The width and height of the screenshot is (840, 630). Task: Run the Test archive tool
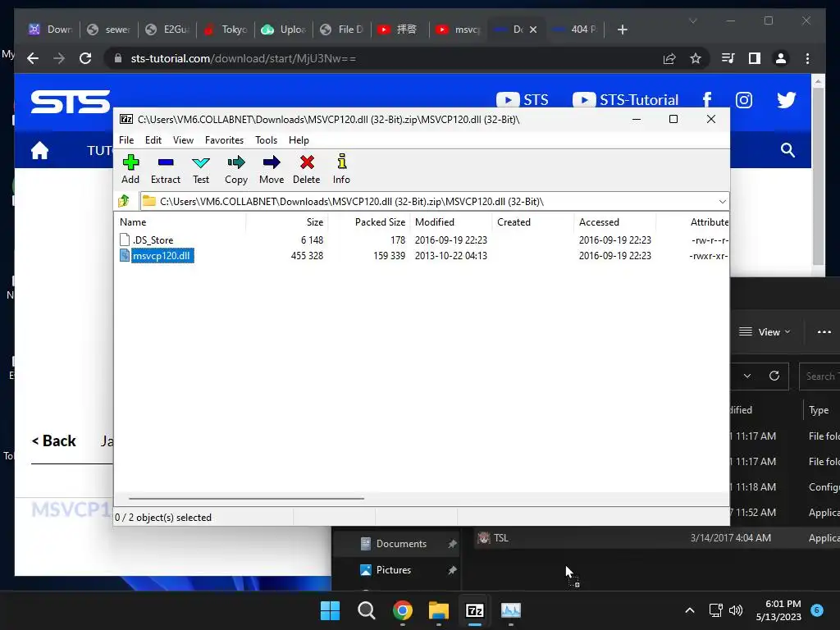[x=201, y=169]
